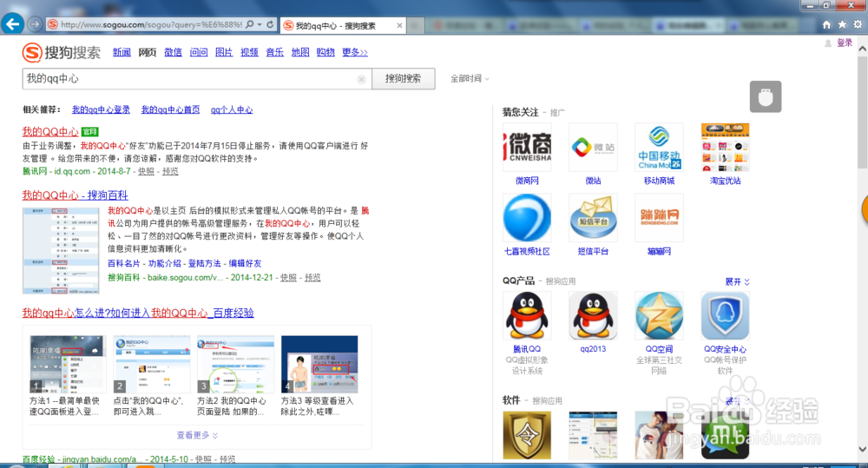
Task: Open the 蹦蹦网 icon
Action: coord(659,218)
